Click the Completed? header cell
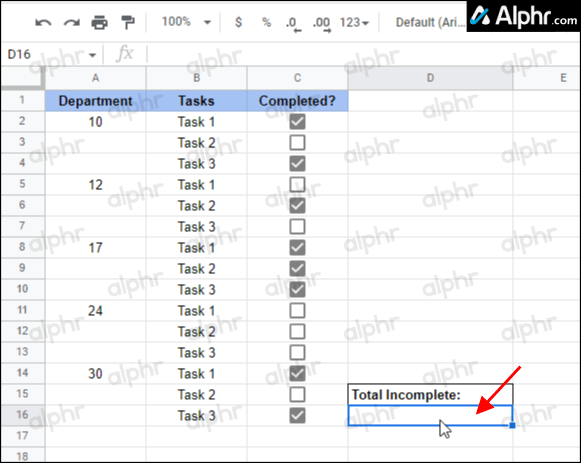The image size is (581, 463). 298,101
